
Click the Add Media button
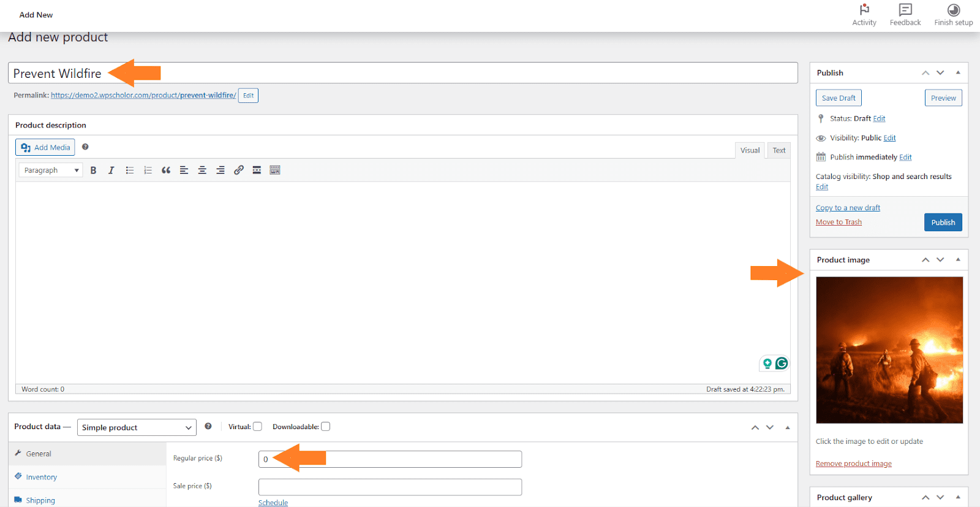pyautogui.click(x=45, y=147)
